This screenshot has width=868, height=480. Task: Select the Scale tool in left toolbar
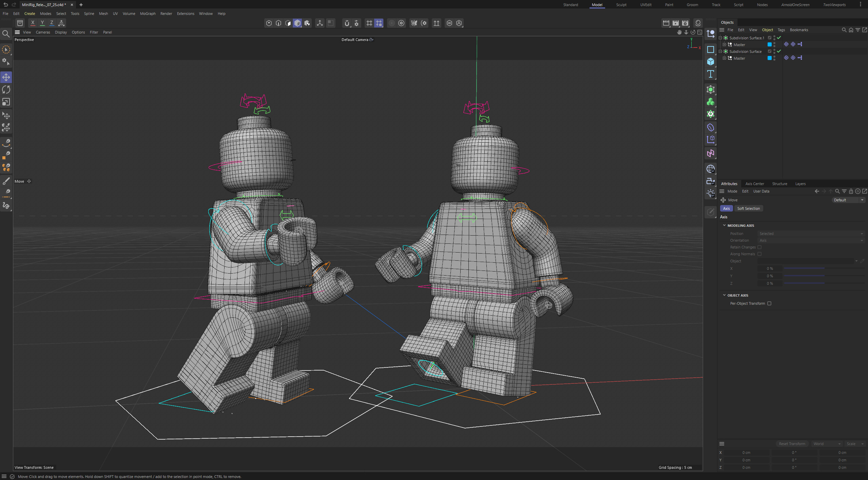6,102
